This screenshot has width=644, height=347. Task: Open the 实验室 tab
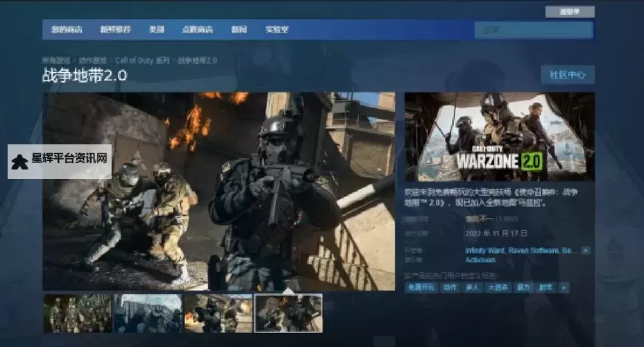[x=277, y=30]
